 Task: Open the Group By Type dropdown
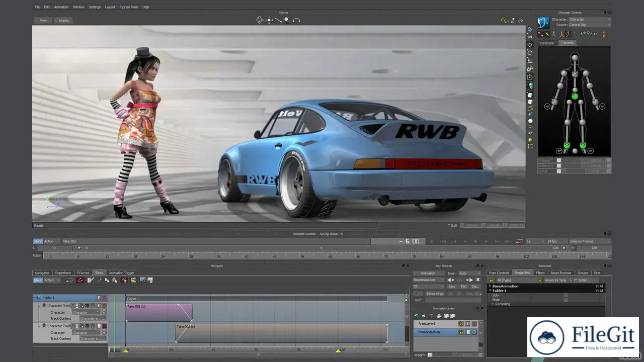(x=558, y=280)
